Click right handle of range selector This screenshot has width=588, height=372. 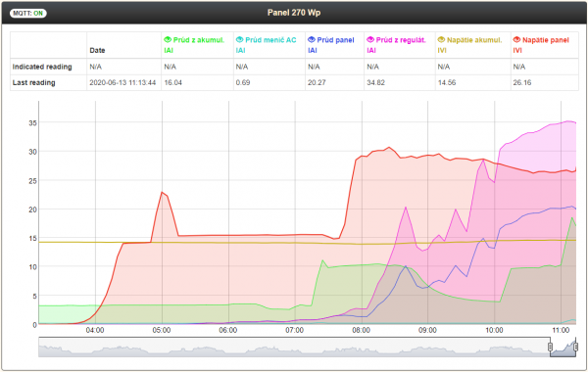[576, 347]
